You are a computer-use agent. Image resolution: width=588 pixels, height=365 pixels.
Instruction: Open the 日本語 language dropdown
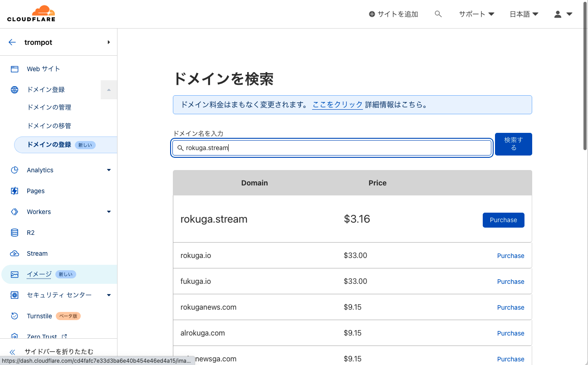tap(524, 14)
